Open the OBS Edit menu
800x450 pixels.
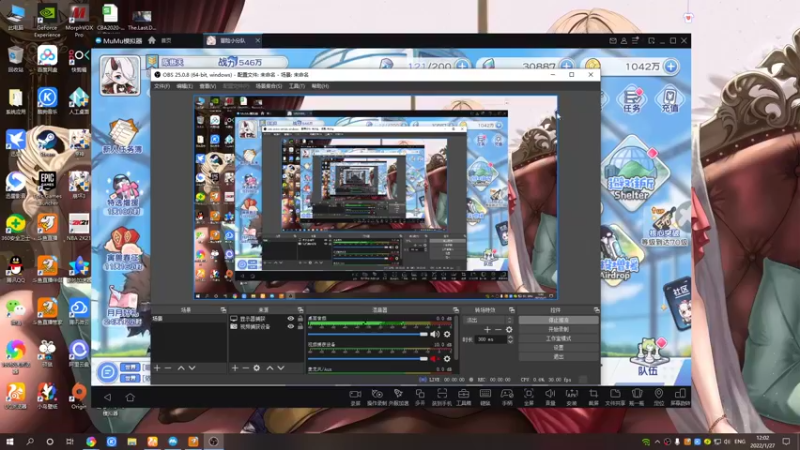tap(184, 86)
